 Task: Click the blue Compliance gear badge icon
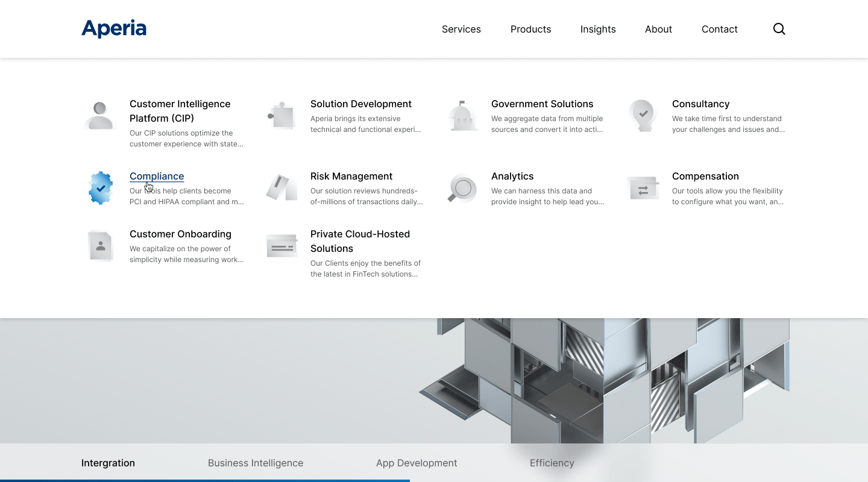tap(101, 188)
